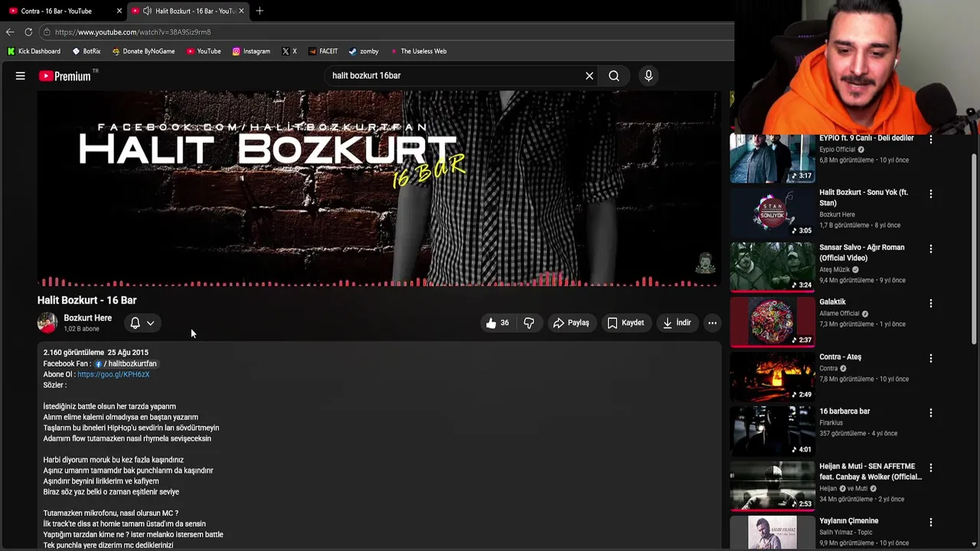Close the Contra - 16 Bar tab
The image size is (980, 551).
click(x=119, y=11)
